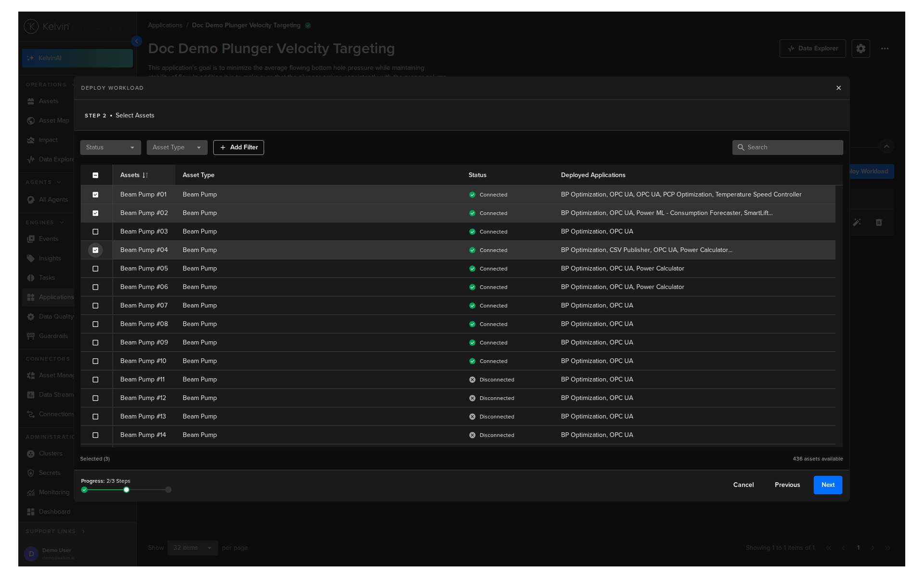
Task: Open the Asset Type filter dropdown
Action: pyautogui.click(x=177, y=147)
